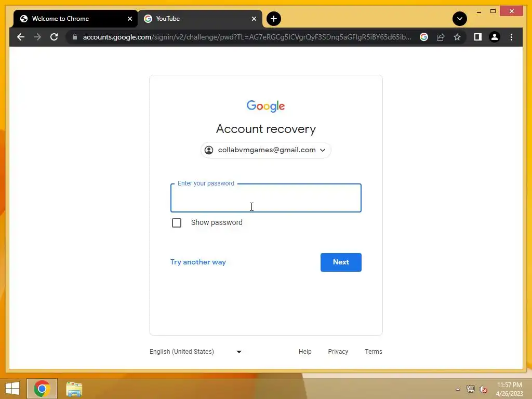Viewport: 532px width, 399px height.
Task: Click the blue Next button
Action: [x=341, y=262]
